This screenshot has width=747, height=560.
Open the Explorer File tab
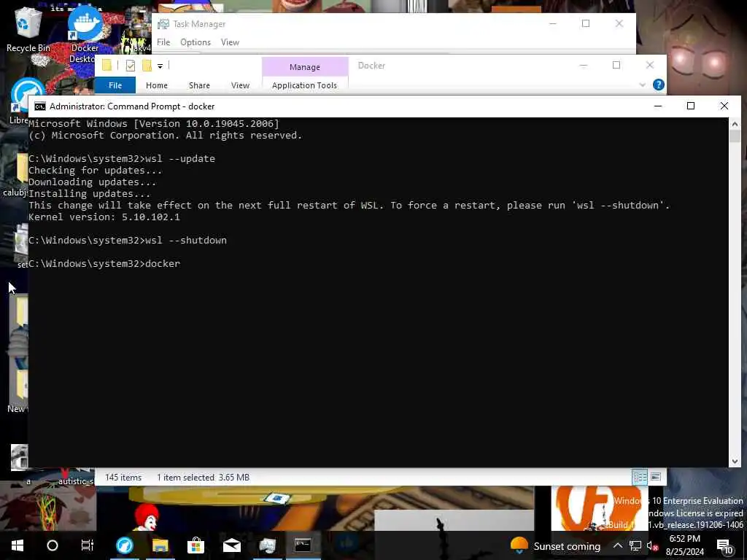pos(115,85)
